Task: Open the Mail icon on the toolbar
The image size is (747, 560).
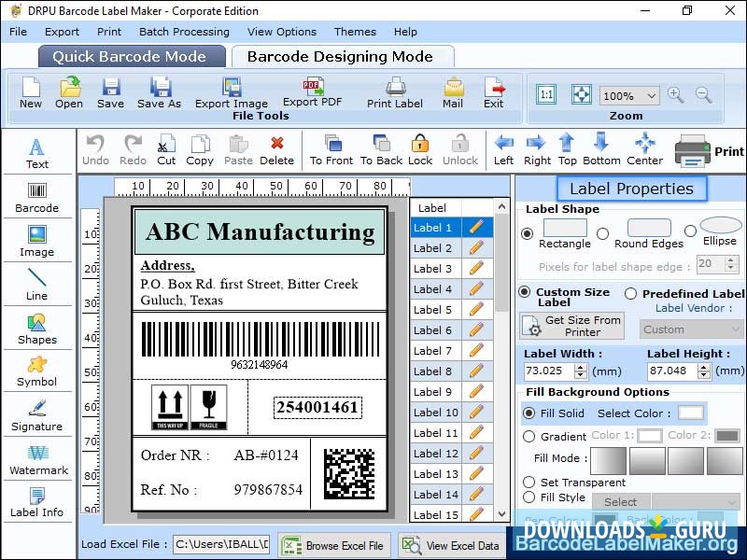Action: pyautogui.click(x=452, y=91)
